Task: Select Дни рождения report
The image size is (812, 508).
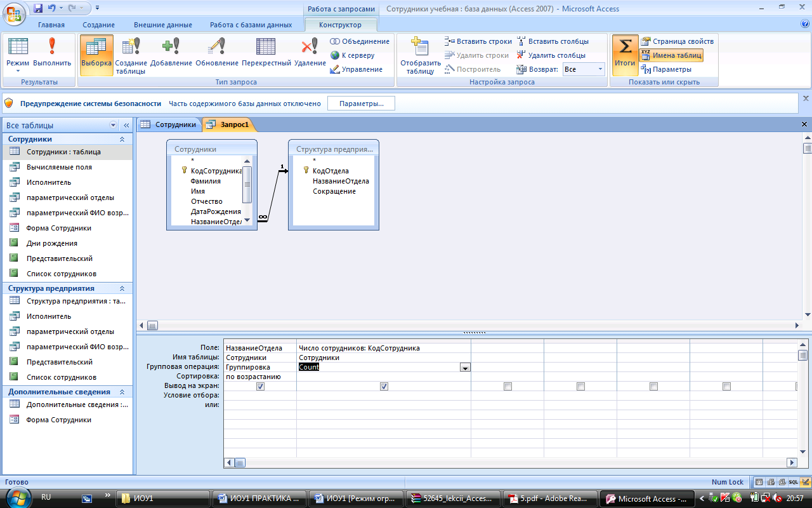Action: [67, 243]
